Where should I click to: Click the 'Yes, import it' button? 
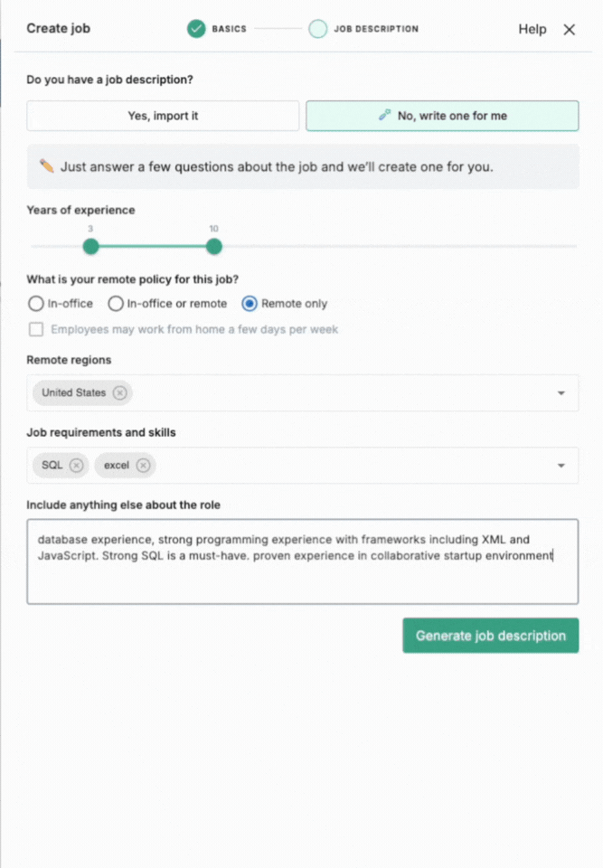(163, 116)
